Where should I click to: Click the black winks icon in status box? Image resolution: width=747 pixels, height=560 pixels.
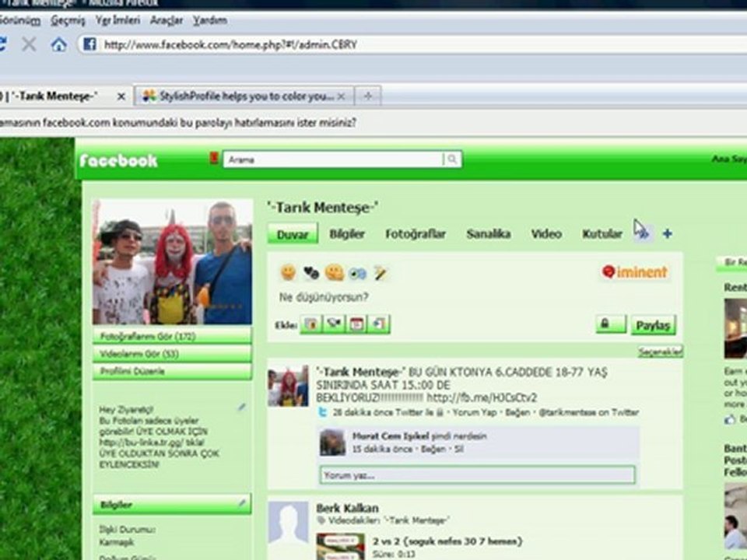tap(311, 273)
